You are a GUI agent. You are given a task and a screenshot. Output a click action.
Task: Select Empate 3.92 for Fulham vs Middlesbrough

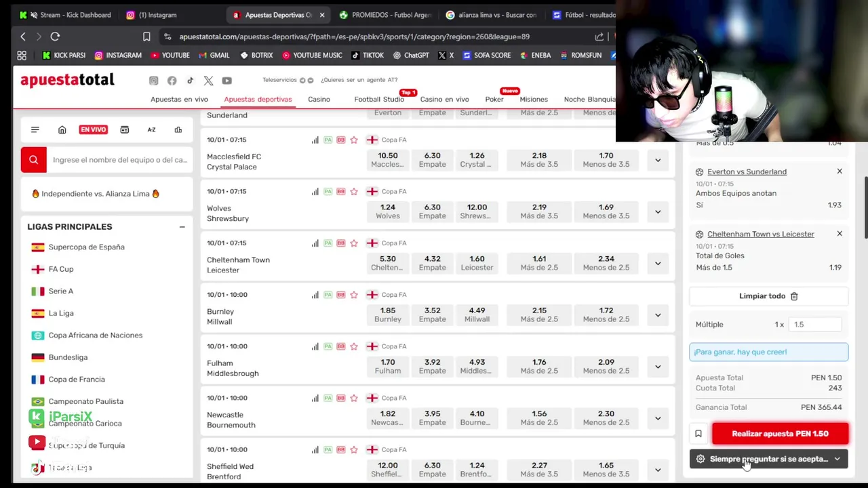433,366
